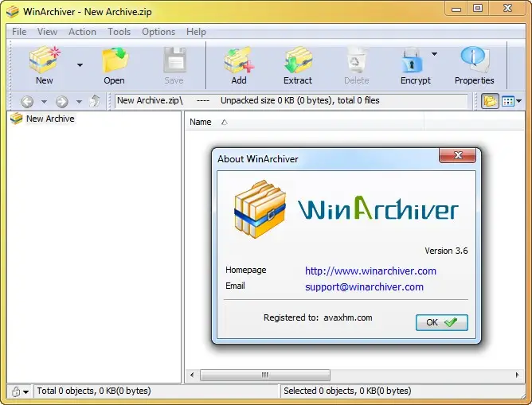Open the Action menu
Image resolution: width=532 pixels, height=405 pixels.
[83, 32]
